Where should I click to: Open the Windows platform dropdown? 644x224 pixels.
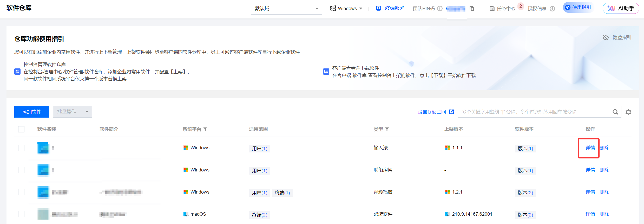click(346, 9)
